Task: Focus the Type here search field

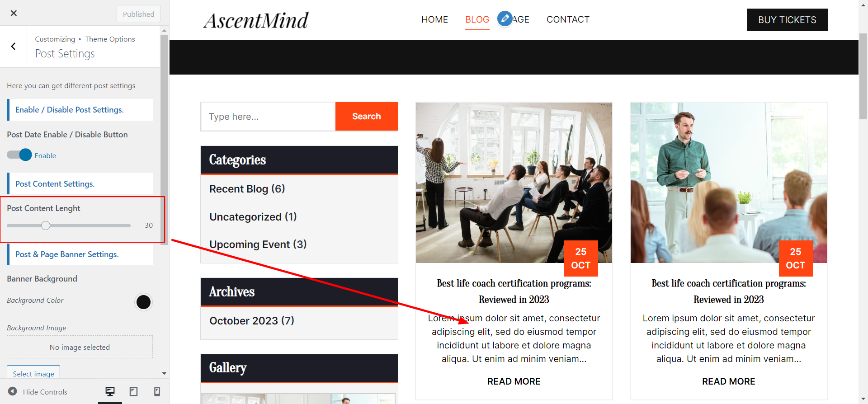Action: point(268,117)
